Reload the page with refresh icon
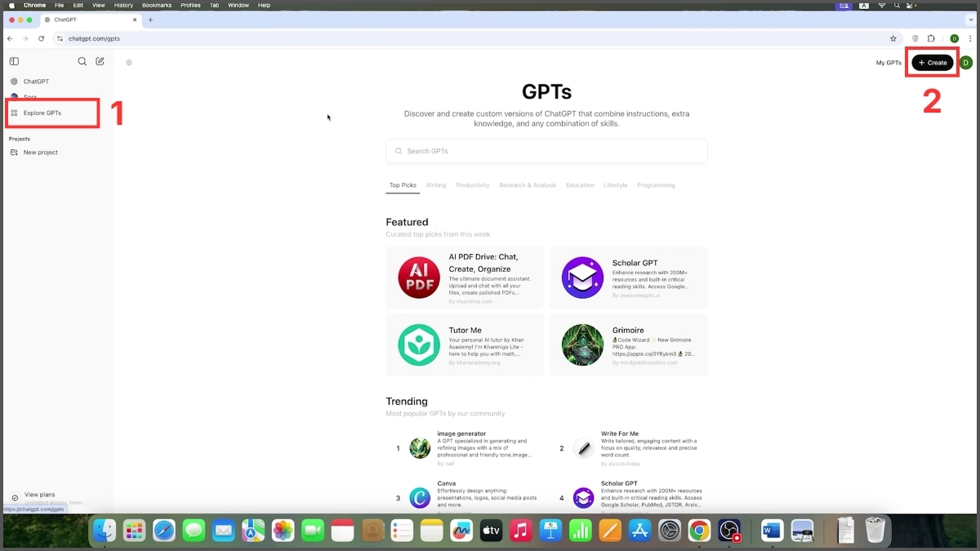This screenshot has width=980, height=551. [x=41, y=38]
